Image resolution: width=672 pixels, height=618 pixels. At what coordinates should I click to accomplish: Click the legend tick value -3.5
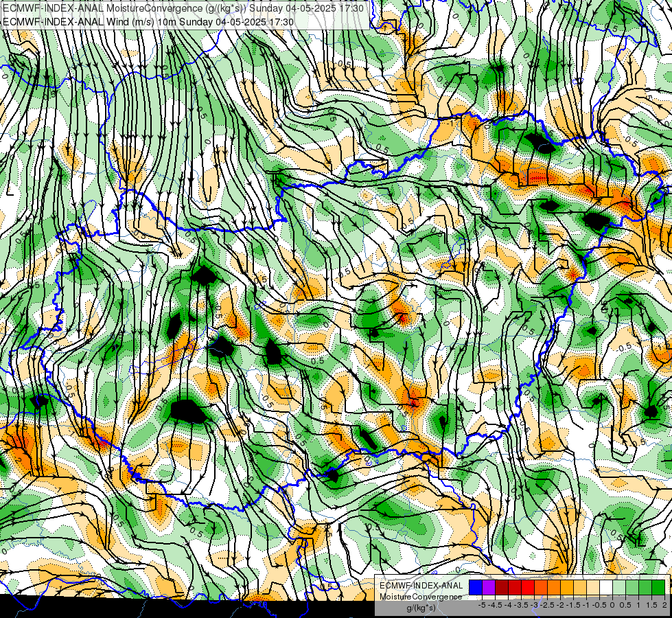tap(522, 605)
